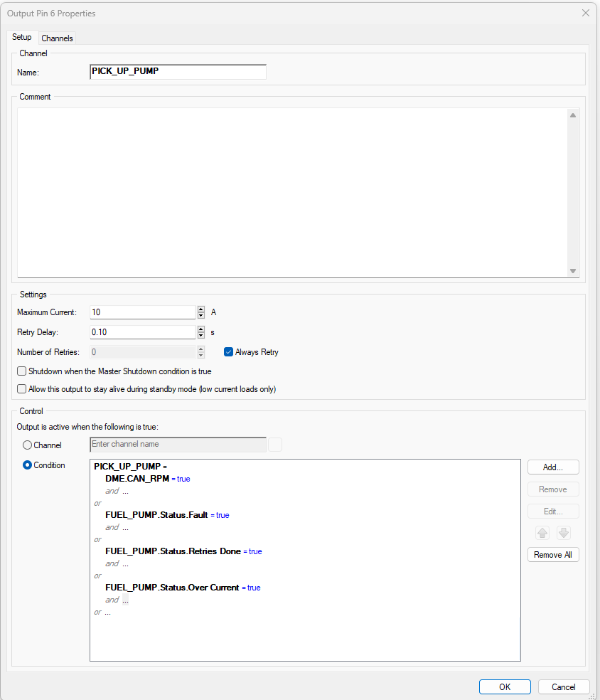Select the FUEL_PUMP.Status.Retries Done condition
This screenshot has width=600, height=700.
pyautogui.click(x=173, y=551)
